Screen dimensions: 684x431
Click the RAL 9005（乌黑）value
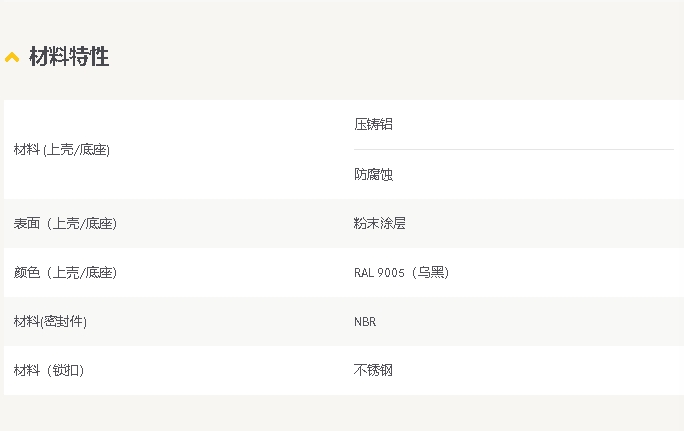point(401,273)
